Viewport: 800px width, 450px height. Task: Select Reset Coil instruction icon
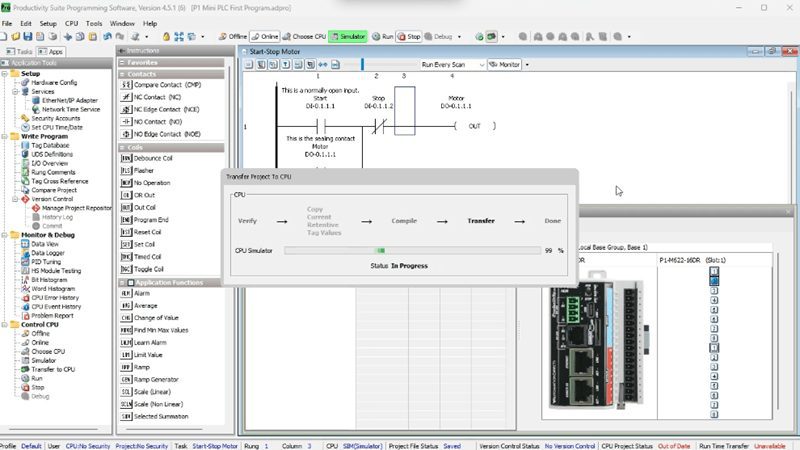pos(126,232)
